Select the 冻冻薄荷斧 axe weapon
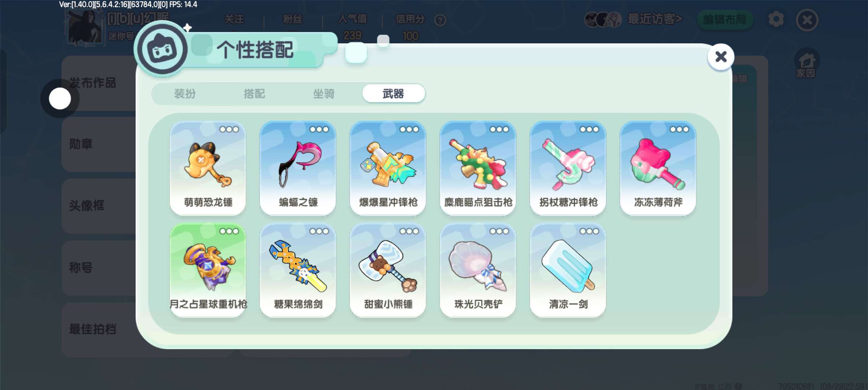 pos(658,168)
